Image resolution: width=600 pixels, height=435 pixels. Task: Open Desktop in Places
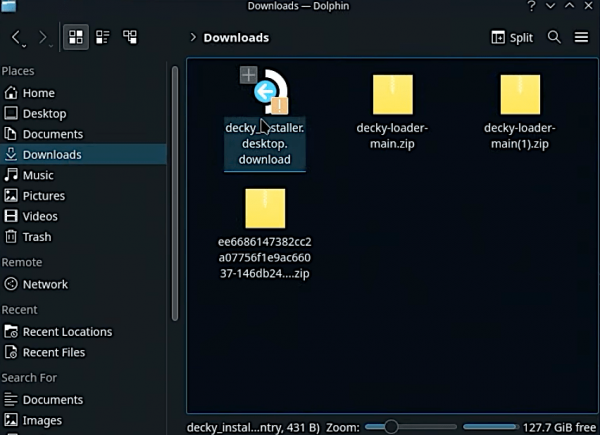click(x=83, y=114)
